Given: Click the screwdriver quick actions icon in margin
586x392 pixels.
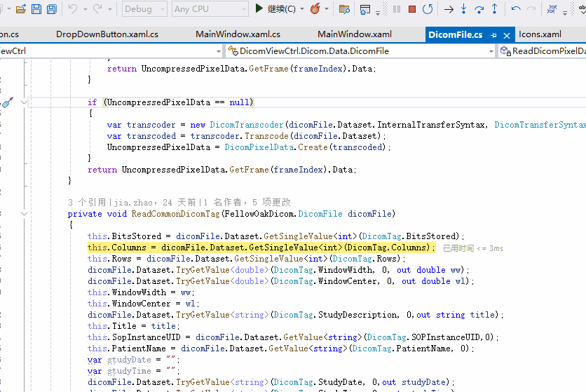Looking at the screenshot, I should click(8, 102).
